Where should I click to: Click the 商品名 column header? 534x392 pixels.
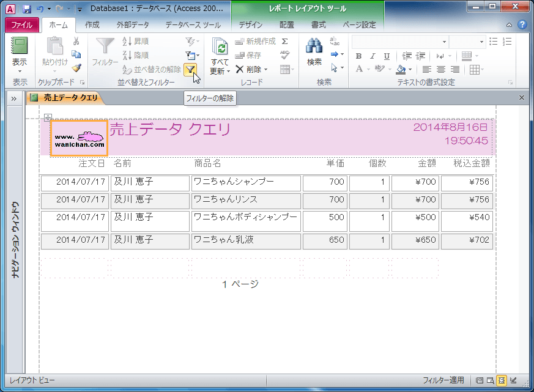[x=208, y=163]
